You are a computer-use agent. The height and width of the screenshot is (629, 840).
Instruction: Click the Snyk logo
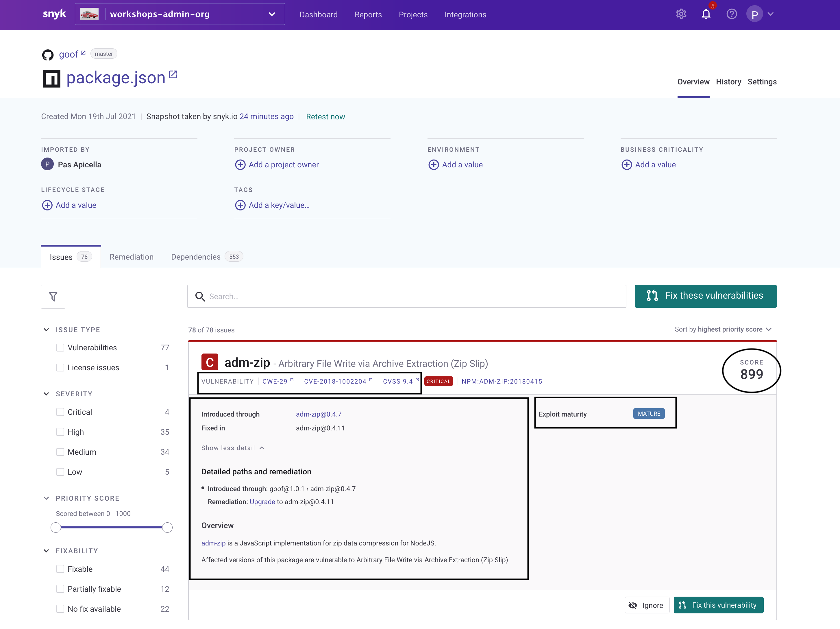click(54, 14)
